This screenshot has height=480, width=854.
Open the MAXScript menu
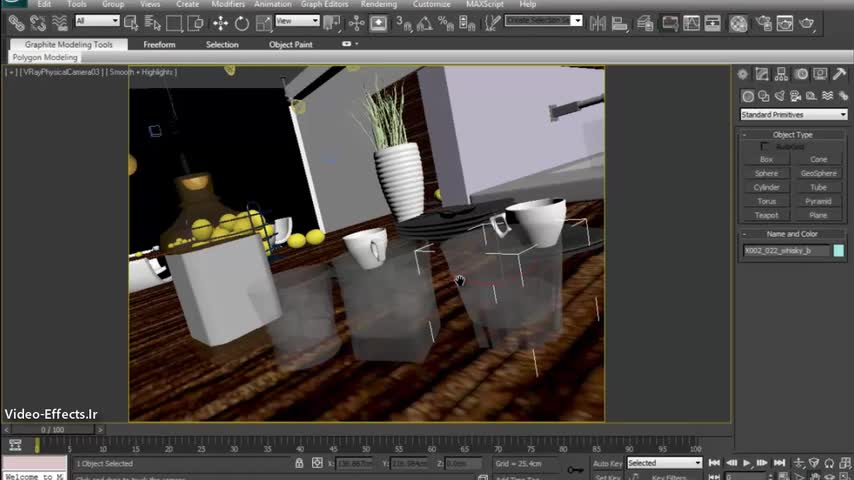[485, 4]
